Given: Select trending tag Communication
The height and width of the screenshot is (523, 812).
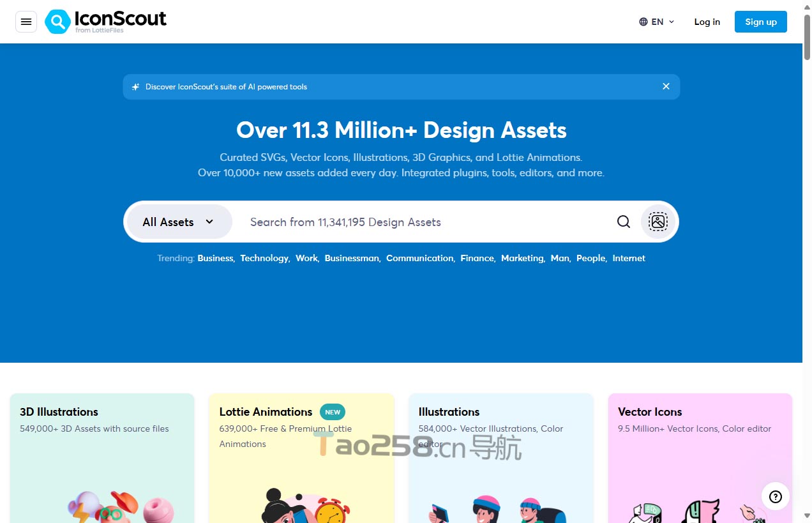Looking at the screenshot, I should pos(421,258).
